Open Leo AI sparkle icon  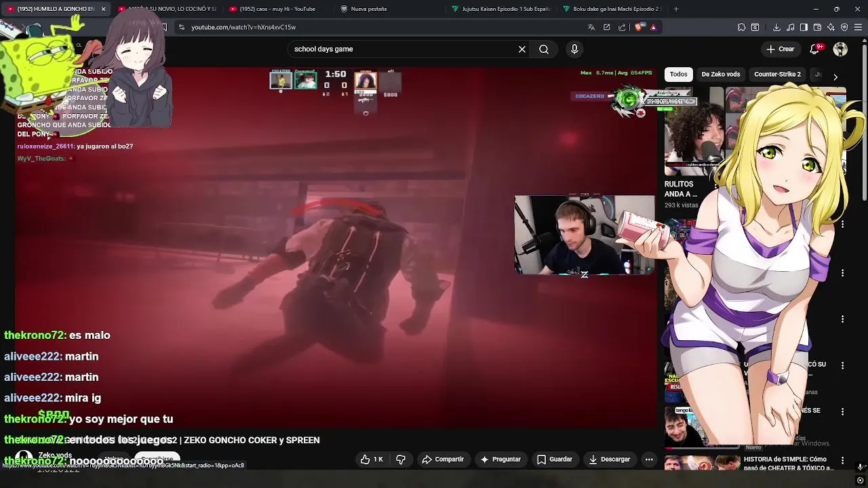831,27
